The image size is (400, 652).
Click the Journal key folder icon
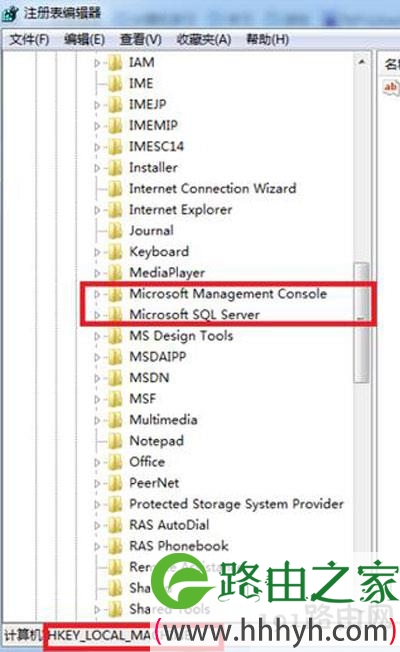point(115,231)
